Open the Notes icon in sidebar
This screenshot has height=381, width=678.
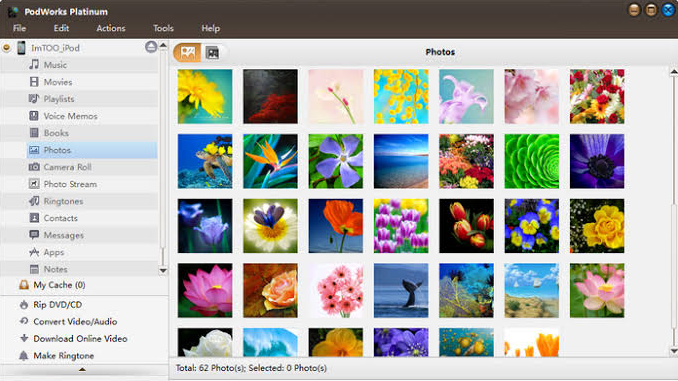click(x=34, y=269)
